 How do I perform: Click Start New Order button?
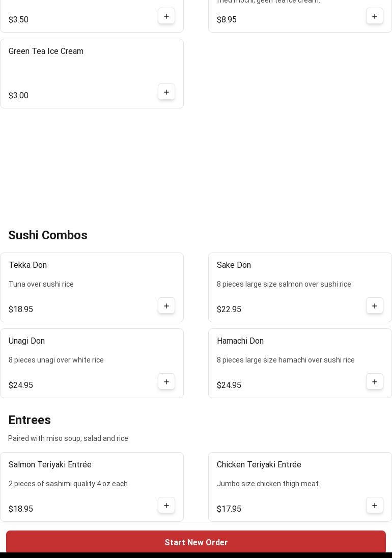pos(196,542)
